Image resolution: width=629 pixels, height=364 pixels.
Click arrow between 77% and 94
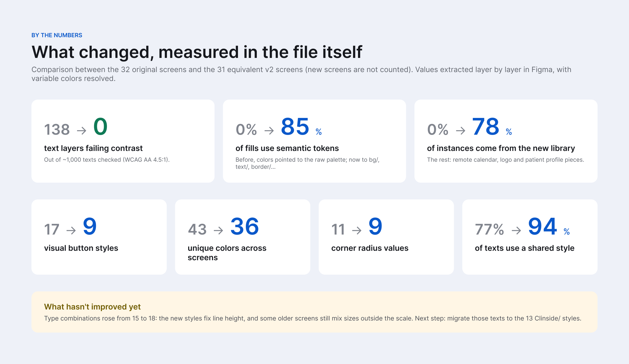(516, 231)
